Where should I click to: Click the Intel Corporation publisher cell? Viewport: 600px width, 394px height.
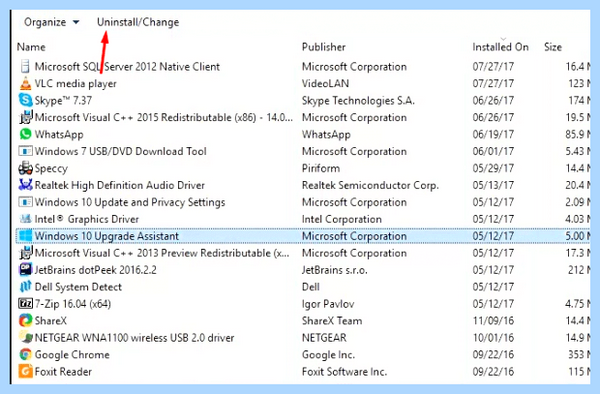tap(342, 219)
